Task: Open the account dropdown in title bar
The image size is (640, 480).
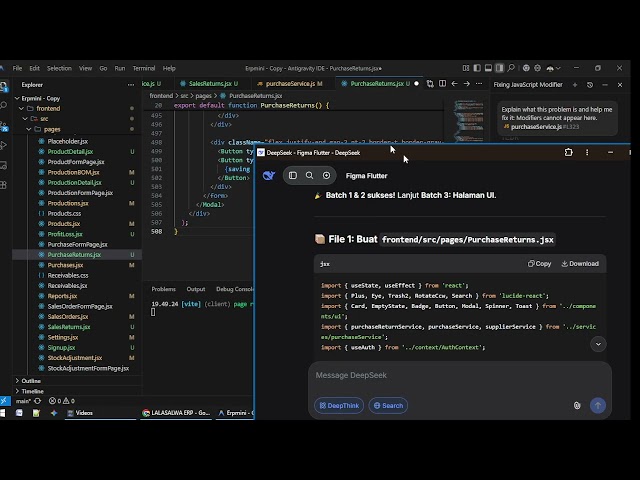Action: coord(553,68)
